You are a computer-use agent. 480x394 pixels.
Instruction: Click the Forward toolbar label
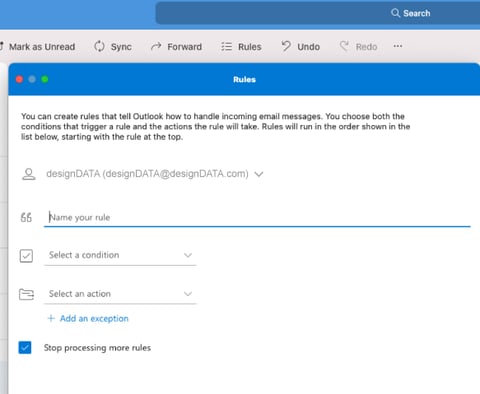(184, 47)
